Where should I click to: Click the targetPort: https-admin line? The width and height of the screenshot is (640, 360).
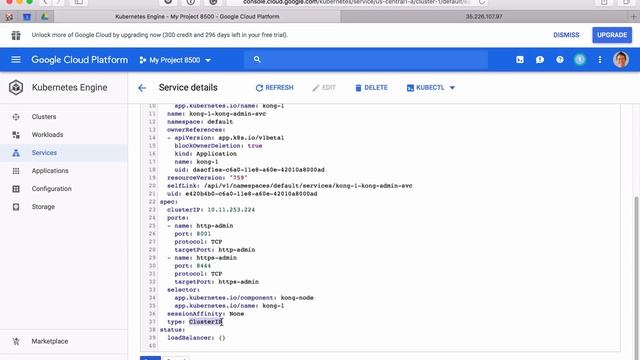[x=216, y=282]
